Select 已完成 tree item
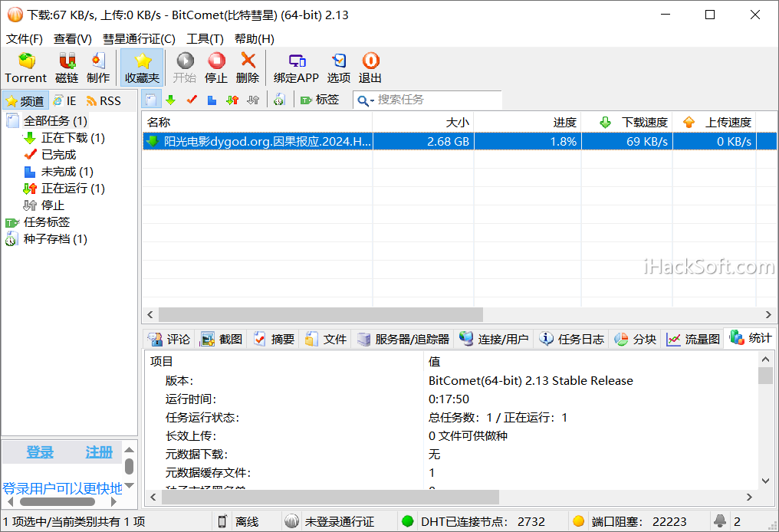The width and height of the screenshot is (779, 532). 58,155
